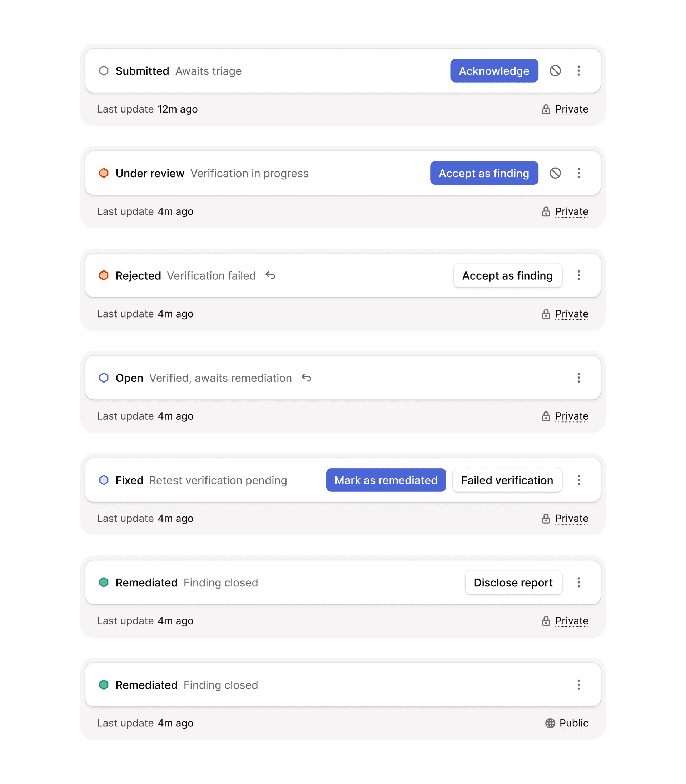Screen dimensions: 686x784
Task: Click the globe icon on the public Remediated card
Action: [x=550, y=723]
